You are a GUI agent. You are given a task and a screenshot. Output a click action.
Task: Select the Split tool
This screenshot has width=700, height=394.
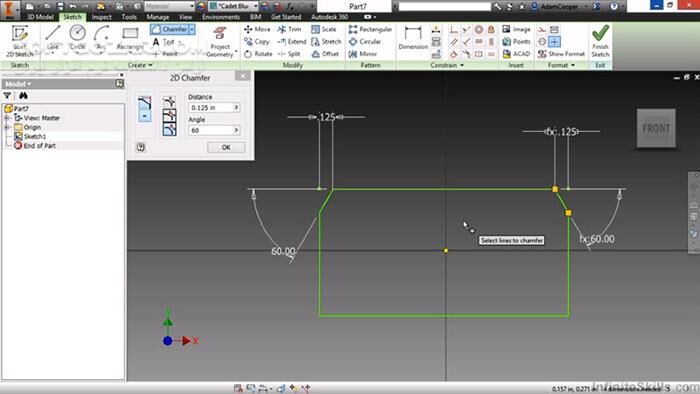coord(289,54)
